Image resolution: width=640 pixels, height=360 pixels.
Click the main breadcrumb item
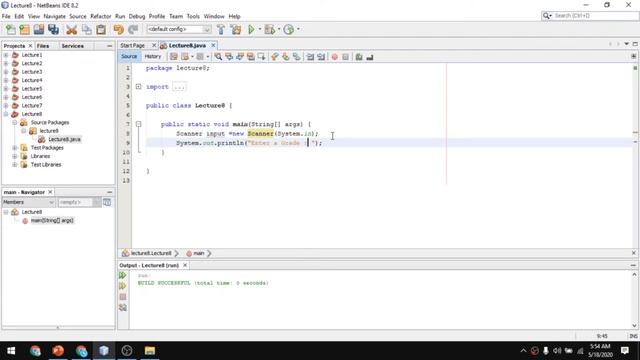tap(198, 253)
